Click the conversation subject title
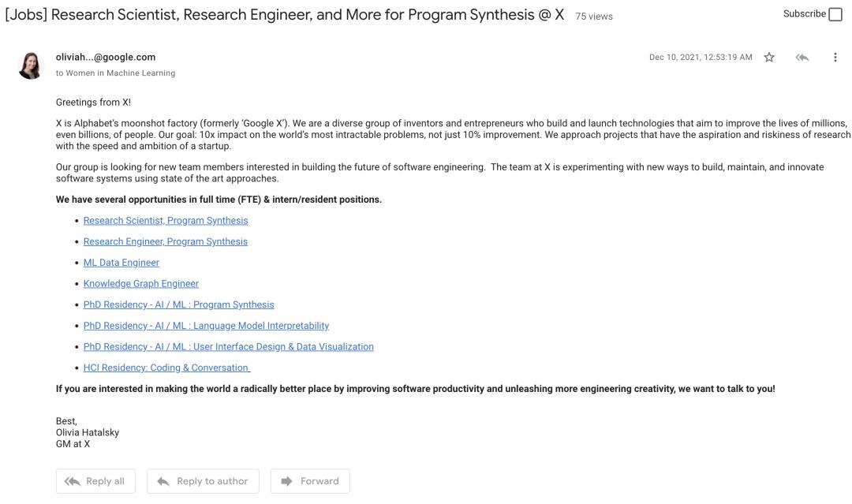 [x=285, y=15]
